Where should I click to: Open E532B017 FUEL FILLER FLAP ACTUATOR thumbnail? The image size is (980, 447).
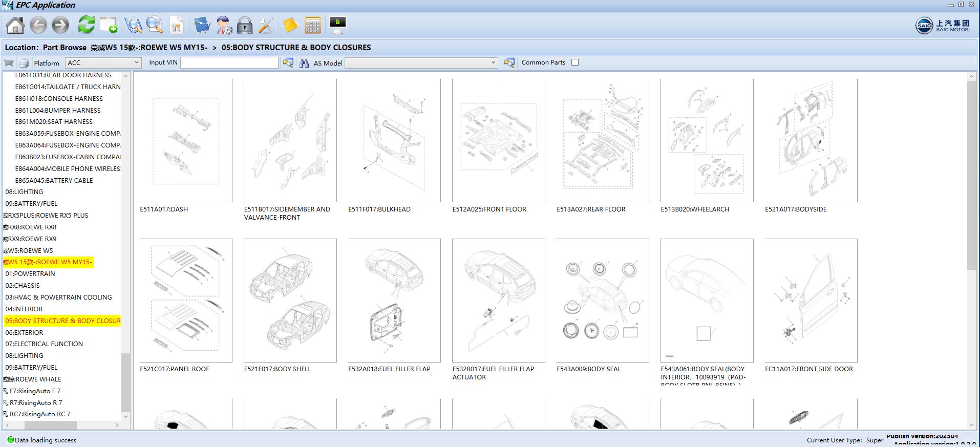point(499,301)
